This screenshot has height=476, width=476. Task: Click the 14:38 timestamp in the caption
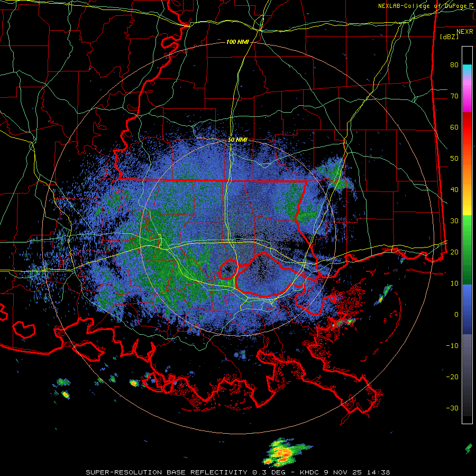coord(378,472)
